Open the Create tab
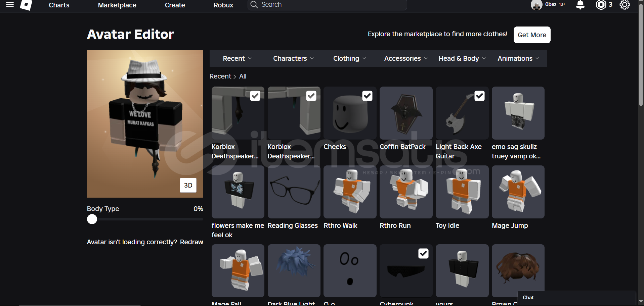Viewport: 644px width, 306px height. (175, 5)
